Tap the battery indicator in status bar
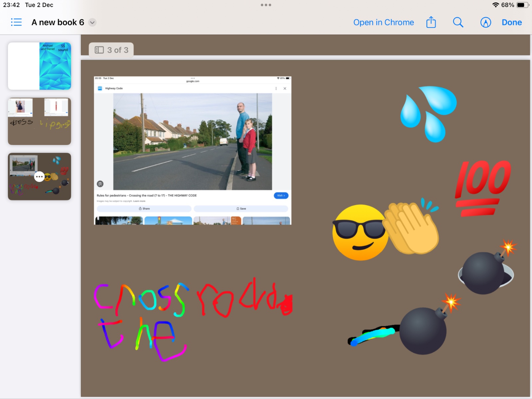532x399 pixels. pos(522,5)
